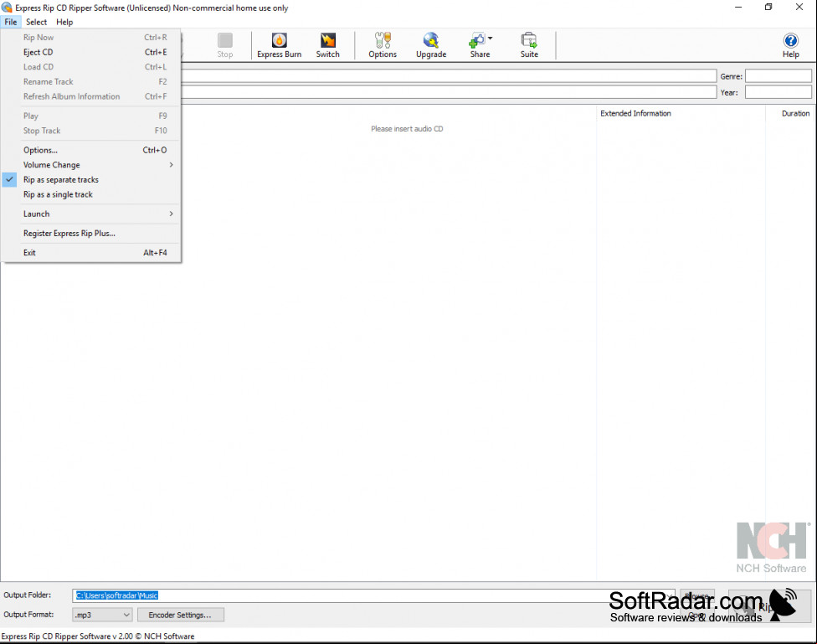Viewport: 817px width, 644px height.
Task: Select Register Express Rip Plus...
Action: [90, 233]
